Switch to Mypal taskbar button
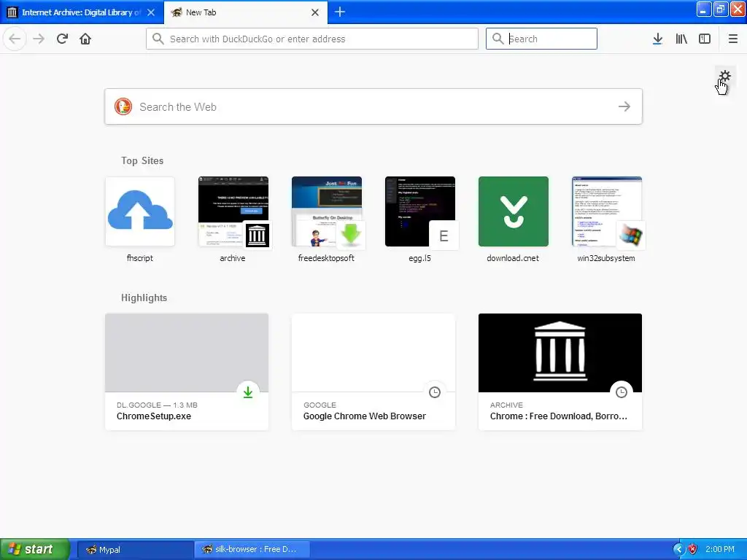The width and height of the screenshot is (747, 560). pyautogui.click(x=135, y=549)
